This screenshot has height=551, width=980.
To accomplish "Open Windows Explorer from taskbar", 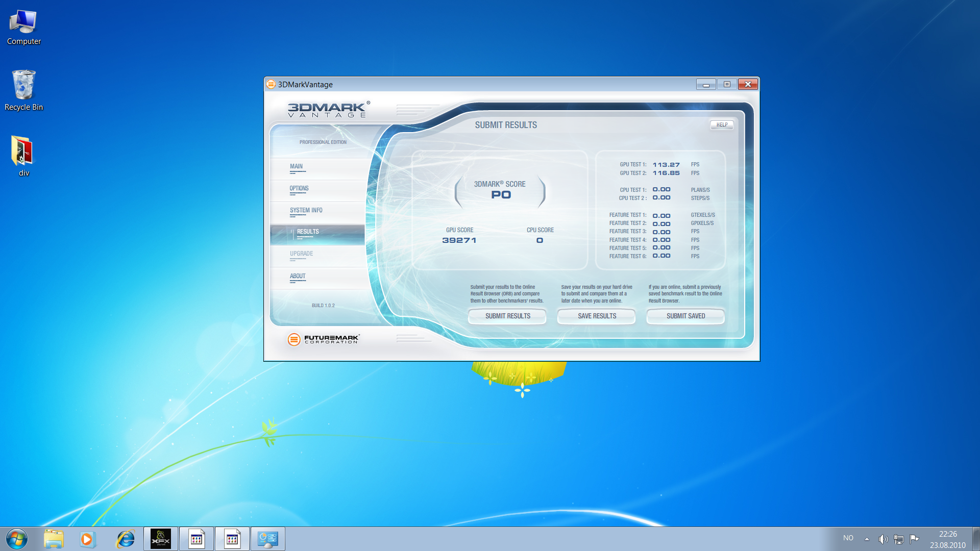I will click(x=54, y=539).
